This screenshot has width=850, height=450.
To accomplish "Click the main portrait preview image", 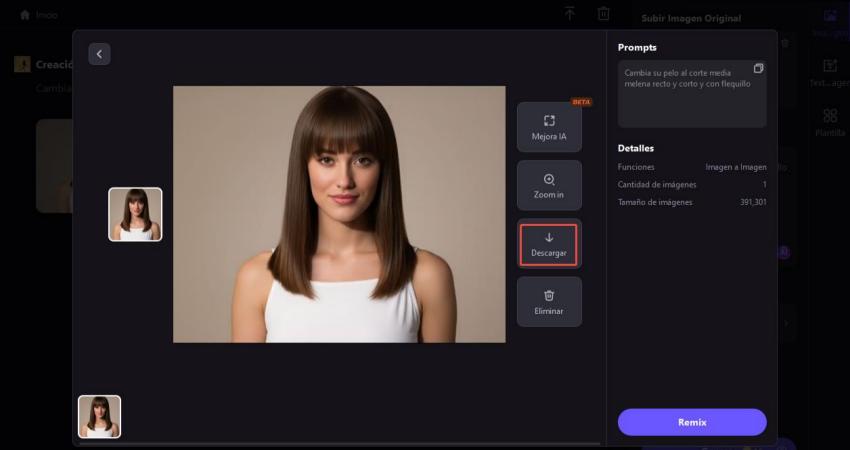I will pyautogui.click(x=339, y=214).
